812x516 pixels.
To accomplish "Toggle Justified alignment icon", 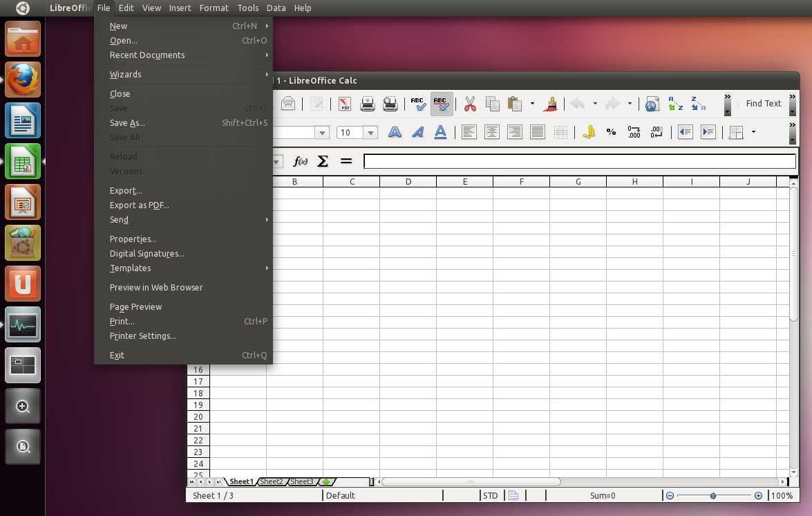I will pos(538,133).
